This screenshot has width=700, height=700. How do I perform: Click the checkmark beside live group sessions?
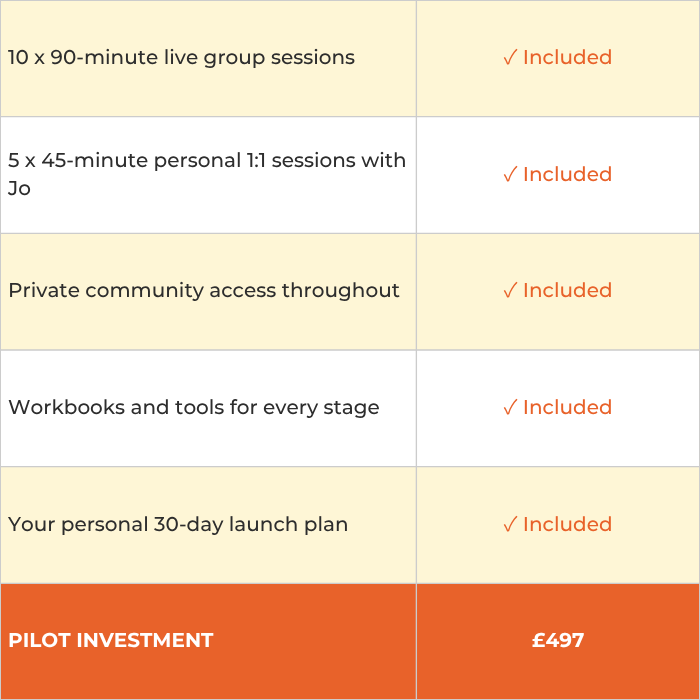point(510,58)
